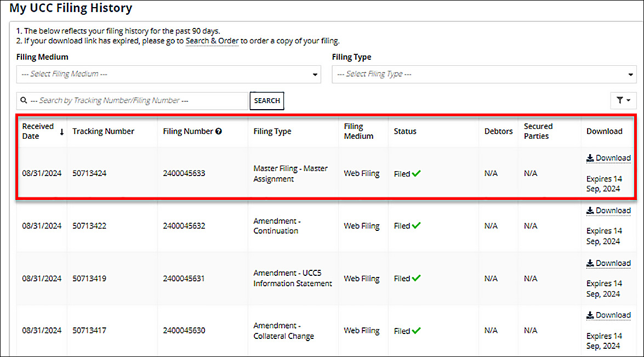Click the Filing Number help question icon
Viewport: 644px width, 357px height.
pyautogui.click(x=219, y=132)
